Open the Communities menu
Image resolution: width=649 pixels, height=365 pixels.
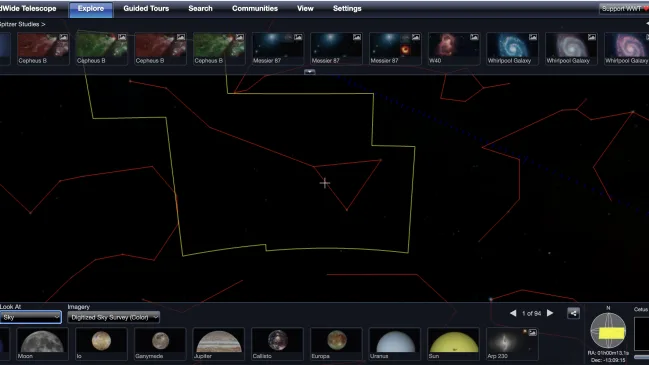(255, 9)
